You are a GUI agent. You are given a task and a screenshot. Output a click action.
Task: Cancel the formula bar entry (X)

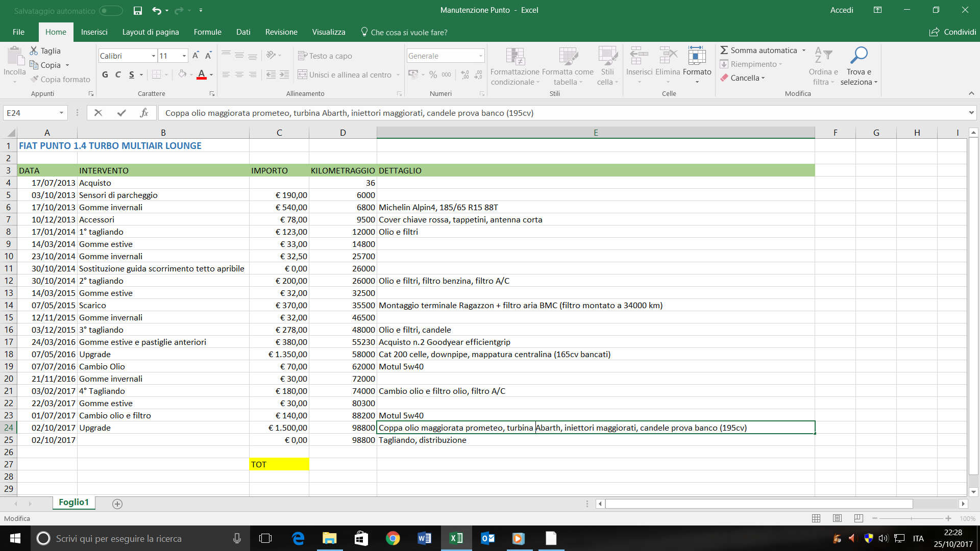point(99,113)
